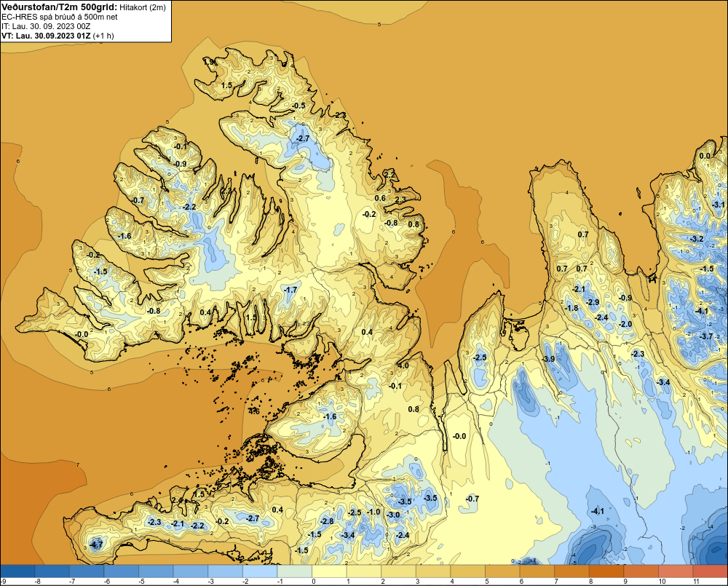The image size is (728, 586).
Task: Click the -0.5 temperature value on the map
Action: click(x=299, y=106)
